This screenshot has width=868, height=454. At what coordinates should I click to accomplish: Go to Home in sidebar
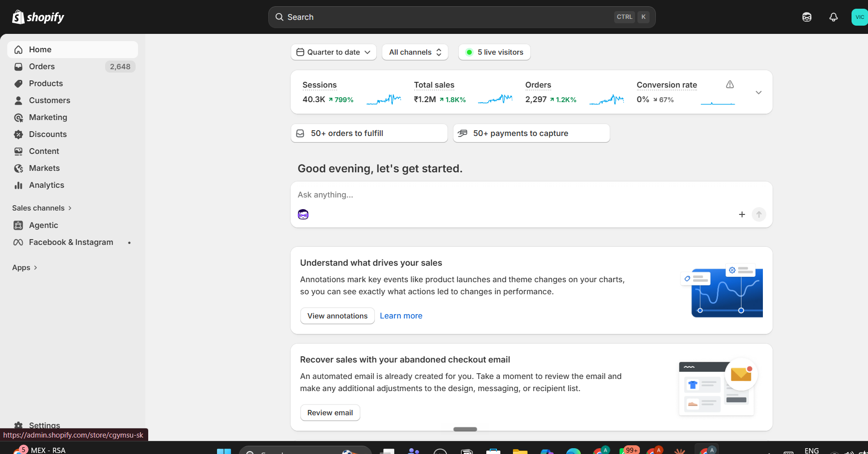[x=73, y=49]
